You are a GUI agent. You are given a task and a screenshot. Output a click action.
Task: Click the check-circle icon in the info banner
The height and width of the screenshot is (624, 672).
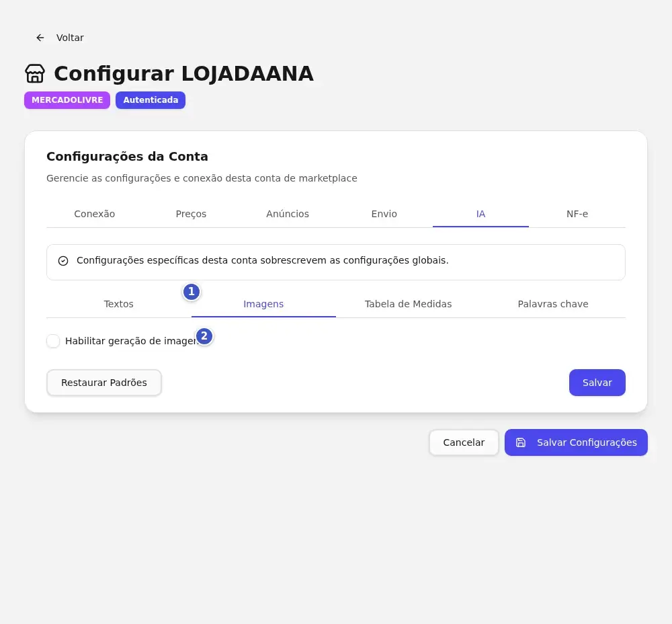63,261
